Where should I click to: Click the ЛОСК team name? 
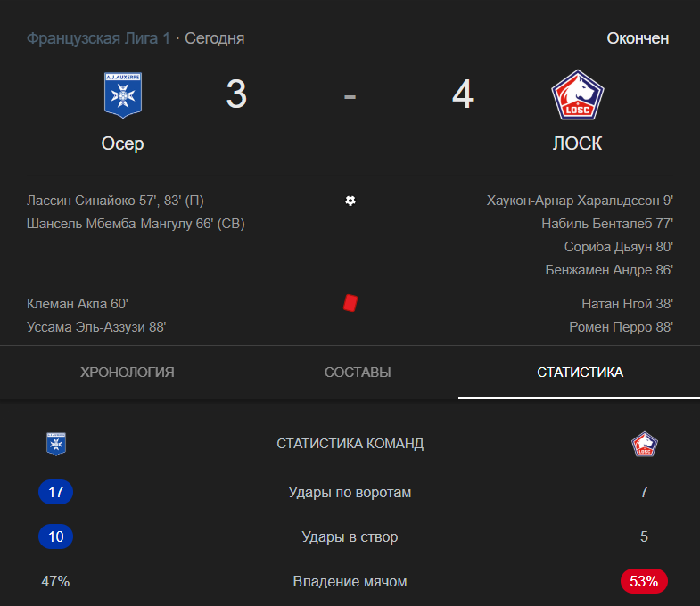(577, 143)
